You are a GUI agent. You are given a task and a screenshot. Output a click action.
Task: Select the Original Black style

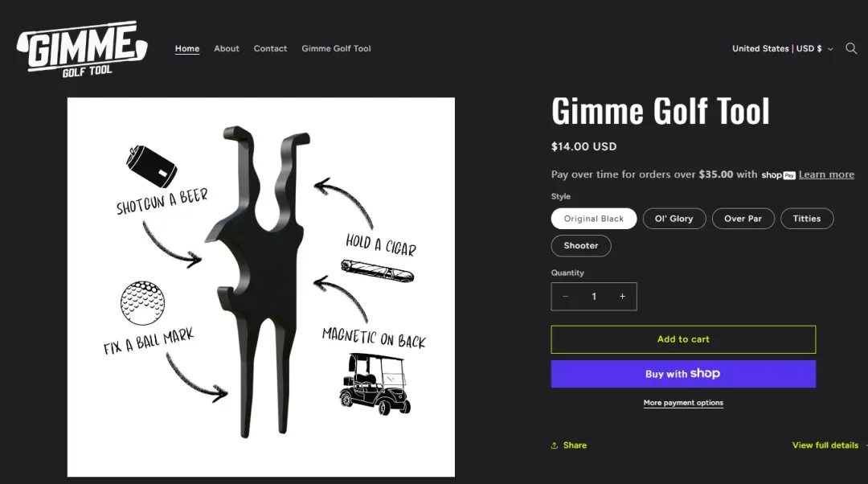click(x=593, y=219)
